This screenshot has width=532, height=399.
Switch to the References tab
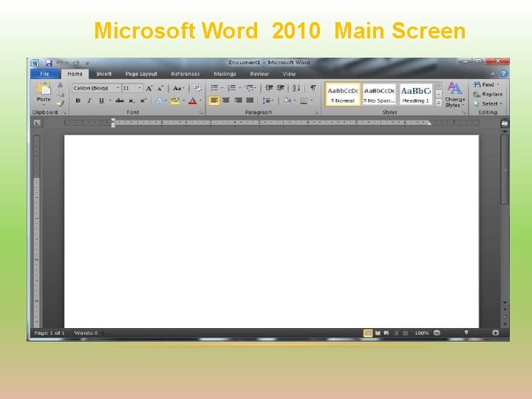[x=185, y=74]
